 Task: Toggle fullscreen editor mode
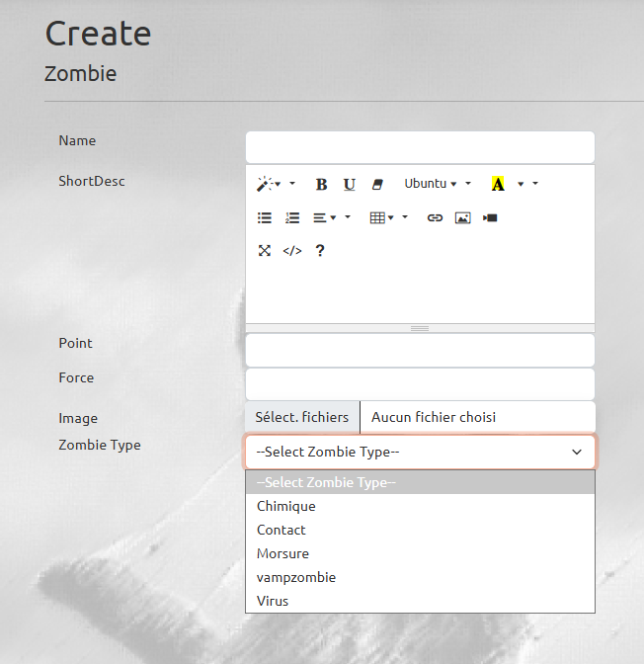[265, 250]
